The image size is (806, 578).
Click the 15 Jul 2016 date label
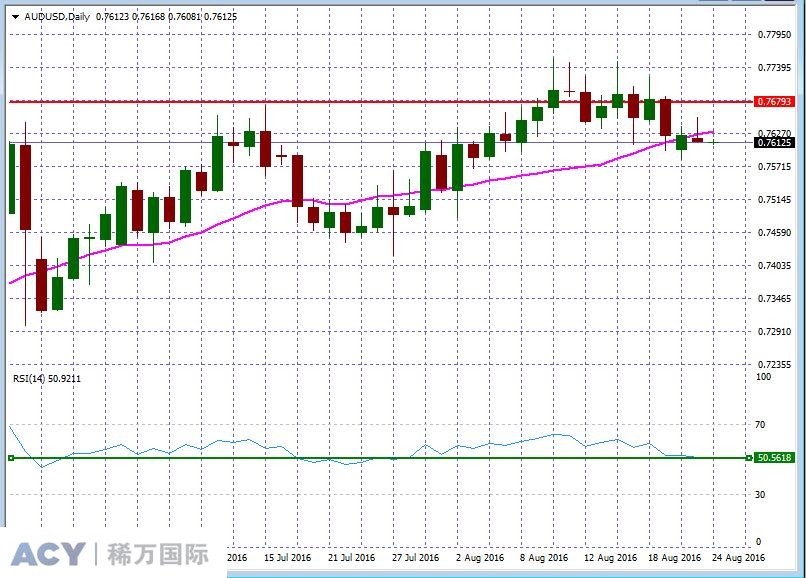[287, 558]
